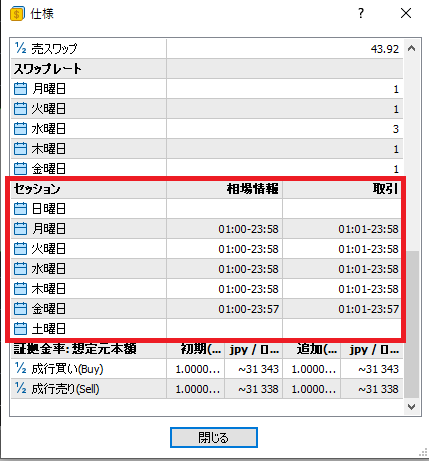
Task: Click the 追加 margin column header
Action: coord(317,349)
